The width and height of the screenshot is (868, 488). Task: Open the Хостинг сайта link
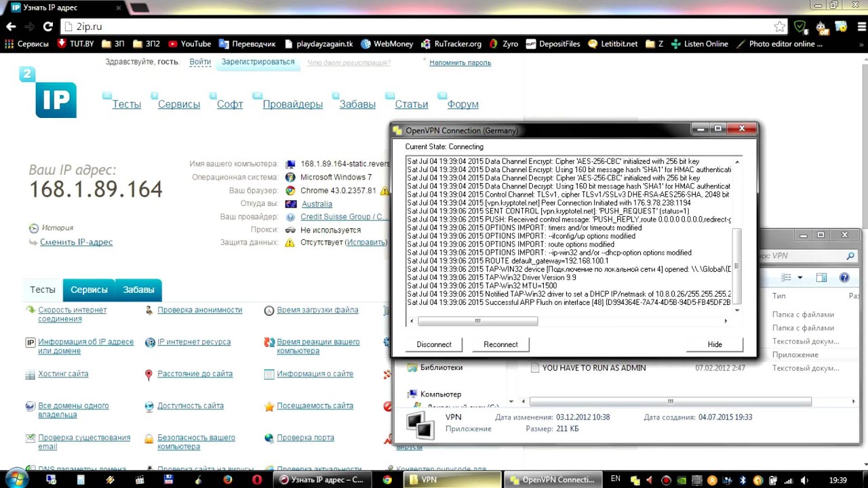[x=63, y=373]
